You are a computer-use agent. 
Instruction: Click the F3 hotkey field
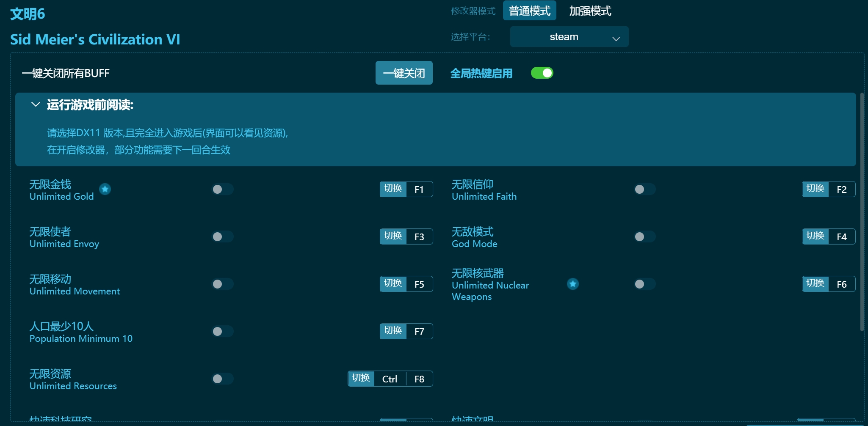click(x=419, y=237)
